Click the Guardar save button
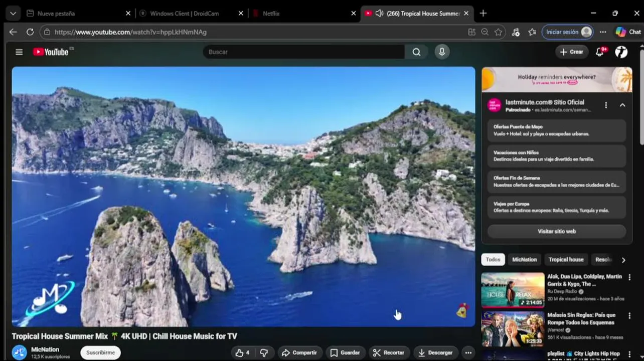 345,352
